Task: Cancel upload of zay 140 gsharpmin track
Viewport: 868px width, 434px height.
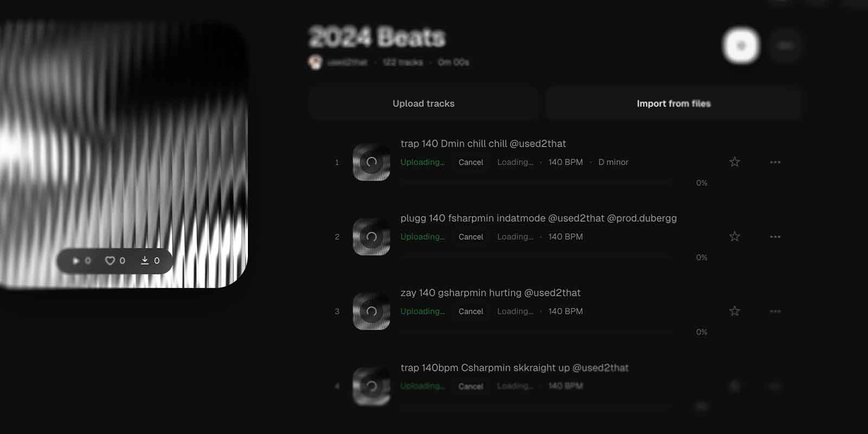Action: 470,311
